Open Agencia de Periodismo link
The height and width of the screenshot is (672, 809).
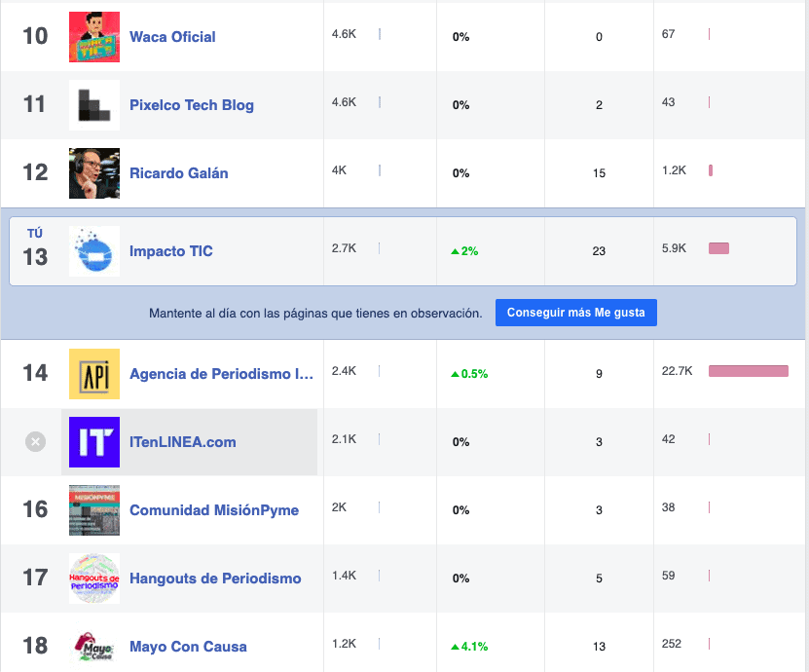(221, 374)
